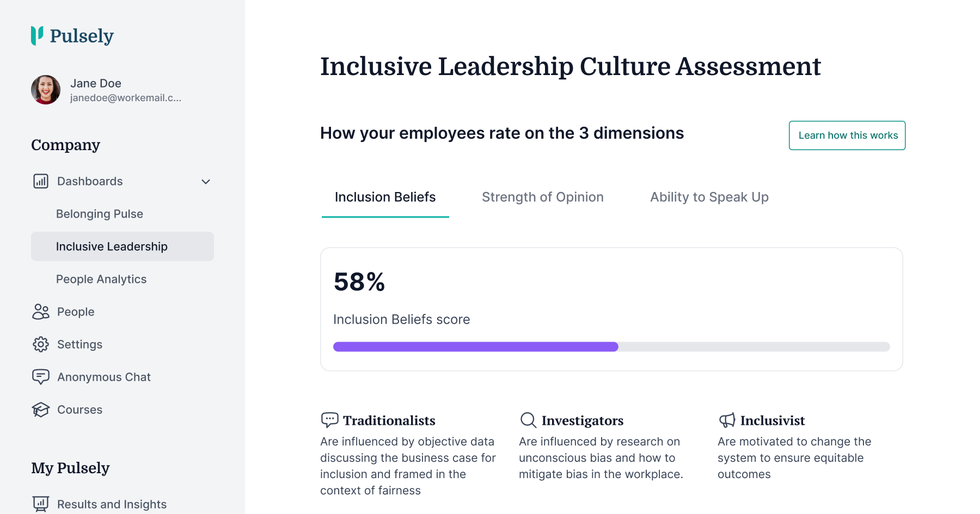The height and width of the screenshot is (514, 980).
Task: Collapse the Dashboards chevron
Action: (206, 182)
